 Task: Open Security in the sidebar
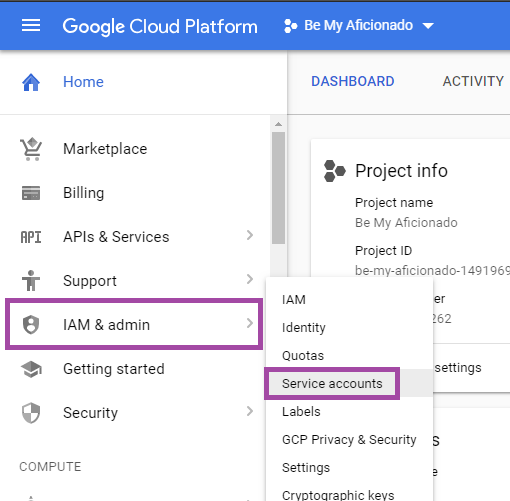(x=90, y=413)
